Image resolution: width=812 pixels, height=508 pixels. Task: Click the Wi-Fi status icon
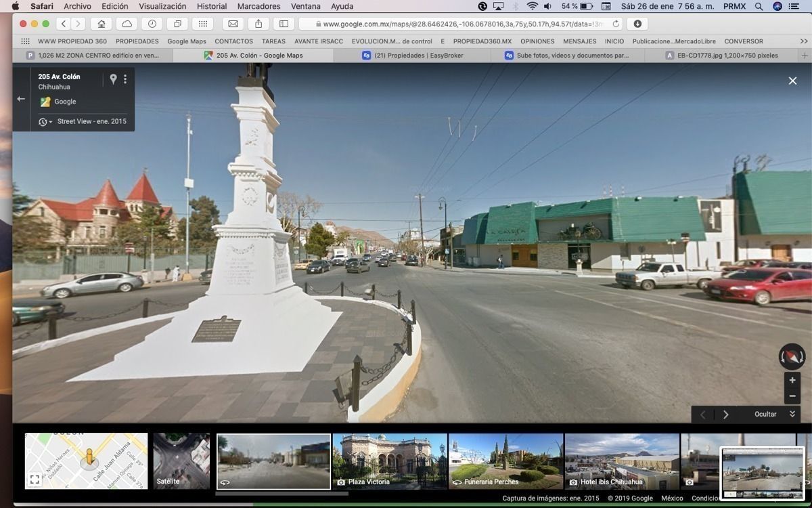pos(532,6)
